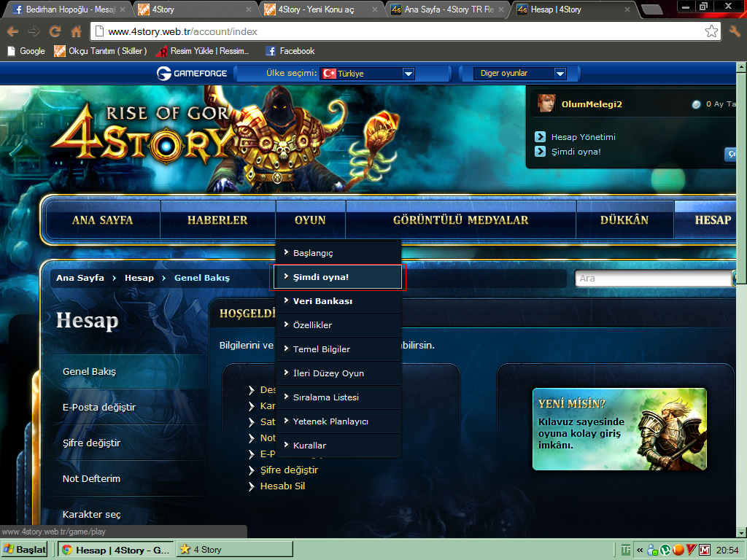Select Temel Bilgiler menu entry
The image size is (747, 560).
(338, 349)
